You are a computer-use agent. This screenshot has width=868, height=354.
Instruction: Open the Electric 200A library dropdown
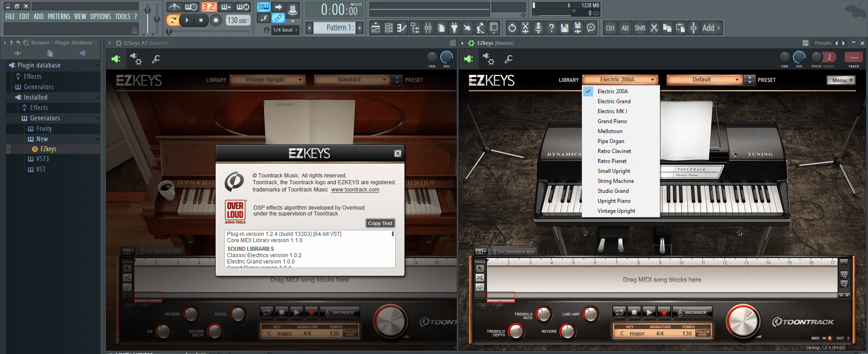[620, 80]
